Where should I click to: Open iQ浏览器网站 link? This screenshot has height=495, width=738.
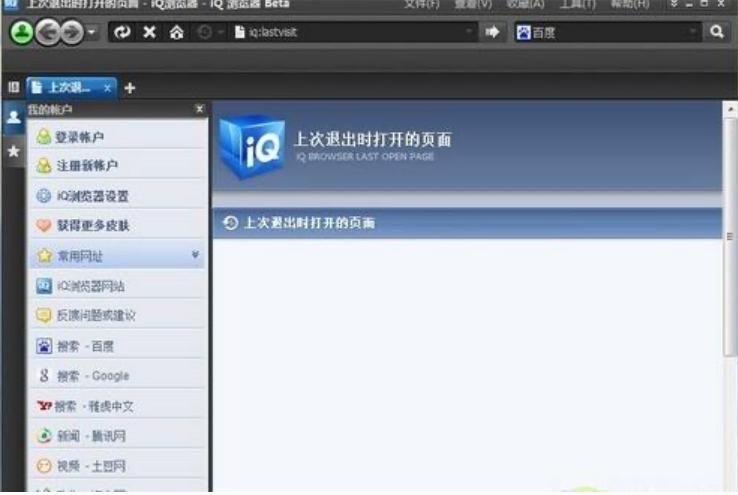tap(118, 286)
